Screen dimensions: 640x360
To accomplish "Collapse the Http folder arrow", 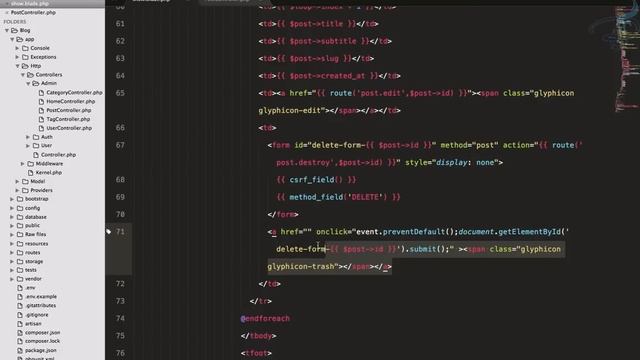I will coord(18,66).
